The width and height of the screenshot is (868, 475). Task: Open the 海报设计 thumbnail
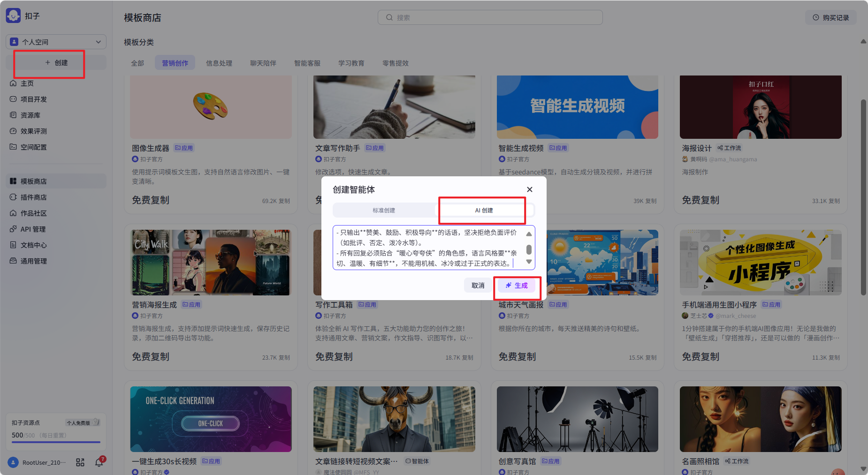tap(761, 107)
